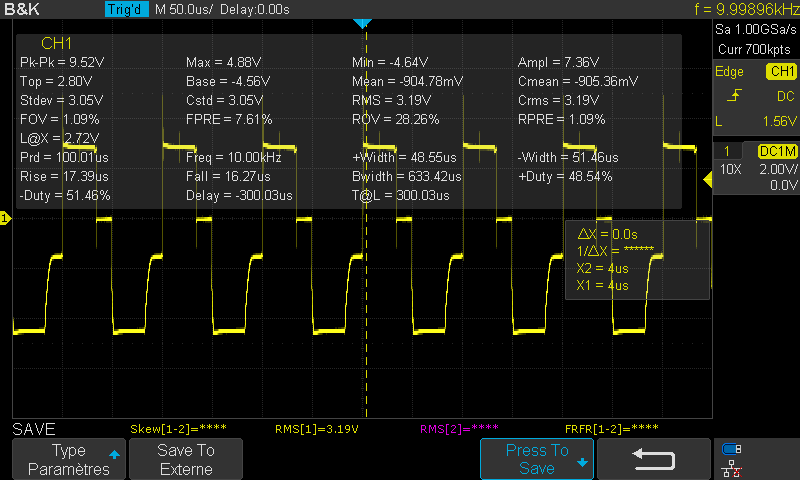The image size is (800, 480).
Task: Click the Top = 2.80V measurement
Action: point(56,82)
